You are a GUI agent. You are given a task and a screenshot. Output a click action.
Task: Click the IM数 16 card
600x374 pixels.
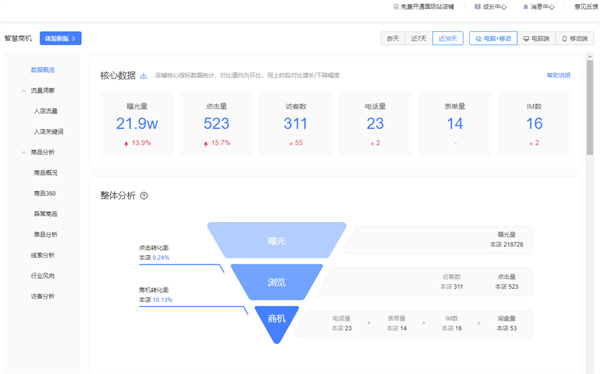pyautogui.click(x=534, y=123)
